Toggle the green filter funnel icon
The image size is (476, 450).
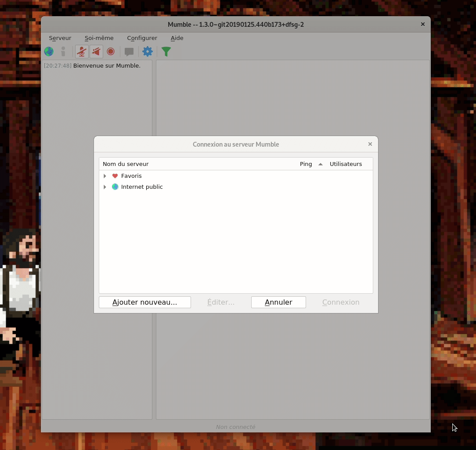[x=166, y=51]
